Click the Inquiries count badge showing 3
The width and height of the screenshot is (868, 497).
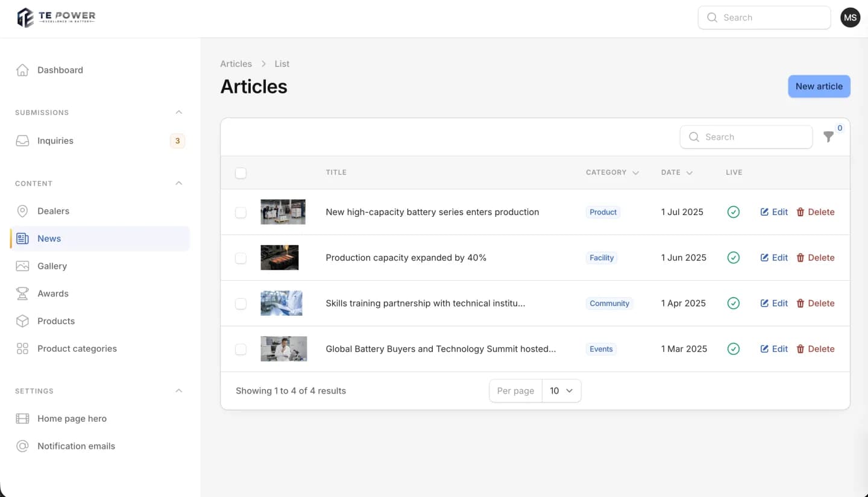tap(177, 141)
